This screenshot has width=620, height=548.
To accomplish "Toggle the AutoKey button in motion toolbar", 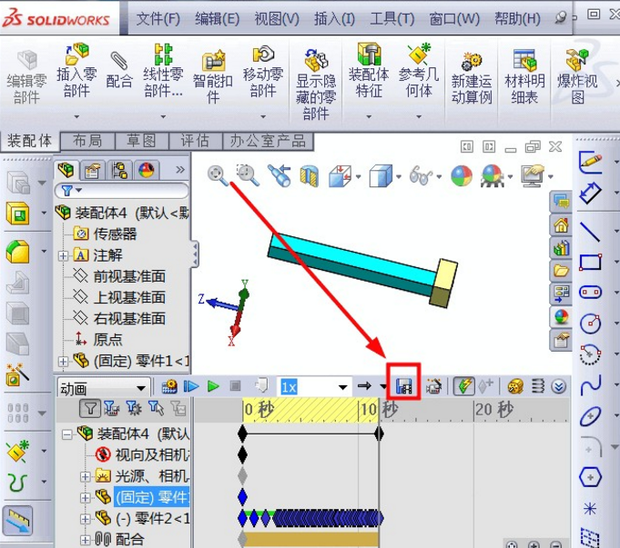I will [x=464, y=386].
